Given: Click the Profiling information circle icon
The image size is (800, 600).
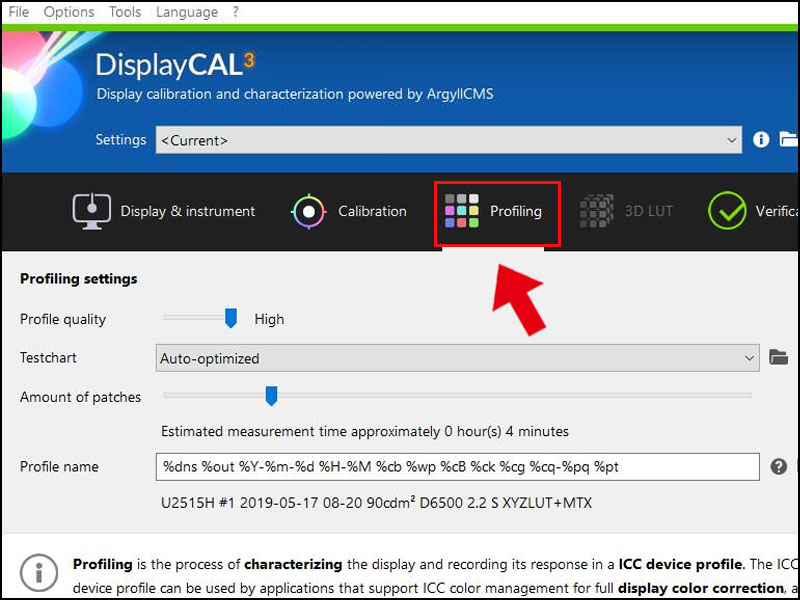Looking at the screenshot, I should pos(39,572).
